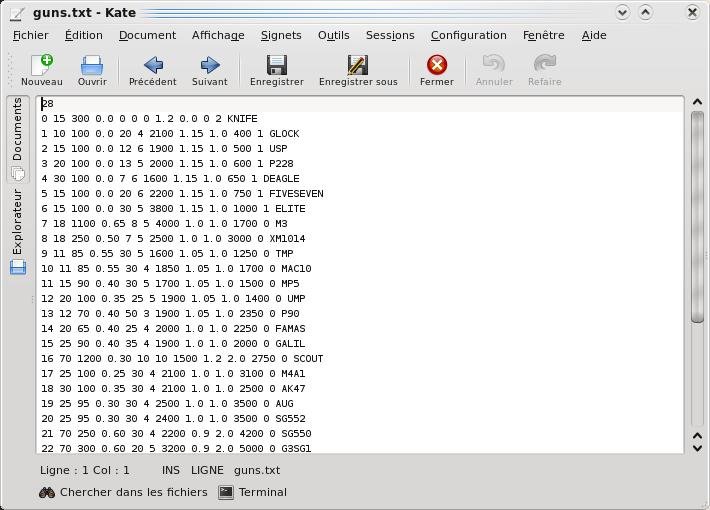
Task: Open the Affichage menu
Action: pos(218,35)
